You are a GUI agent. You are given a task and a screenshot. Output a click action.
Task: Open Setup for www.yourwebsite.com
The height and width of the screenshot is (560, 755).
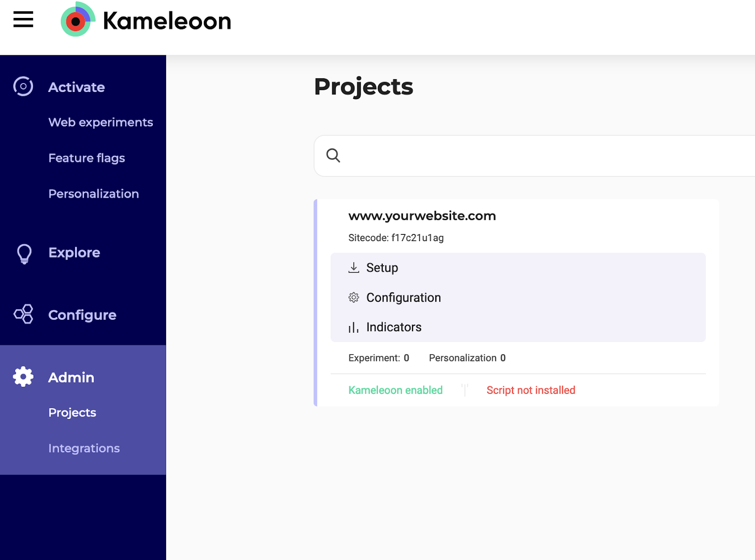pyautogui.click(x=382, y=267)
